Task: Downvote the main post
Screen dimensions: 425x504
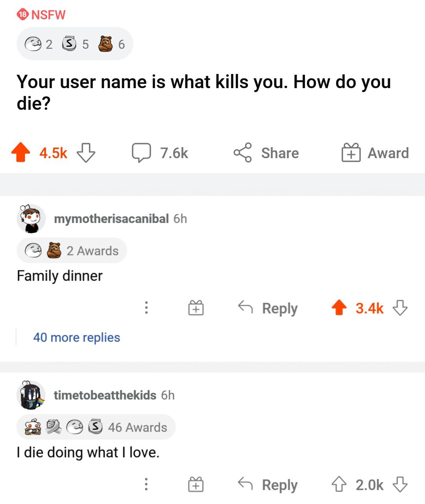Action: pos(86,153)
